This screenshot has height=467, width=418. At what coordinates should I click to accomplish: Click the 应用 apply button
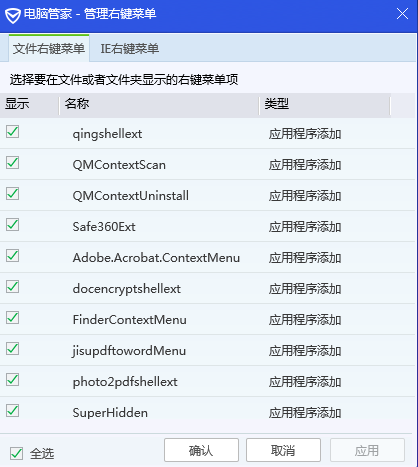click(x=367, y=450)
